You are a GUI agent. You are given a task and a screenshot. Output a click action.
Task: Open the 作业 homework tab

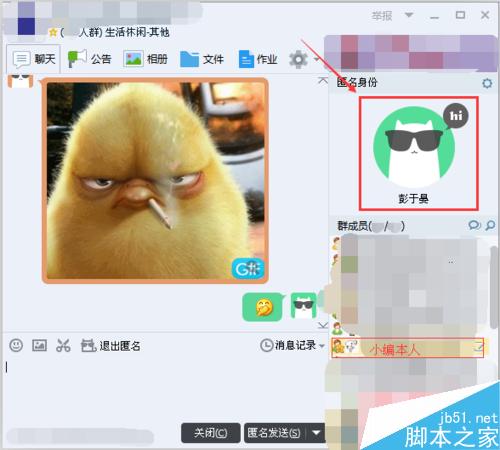point(258,59)
